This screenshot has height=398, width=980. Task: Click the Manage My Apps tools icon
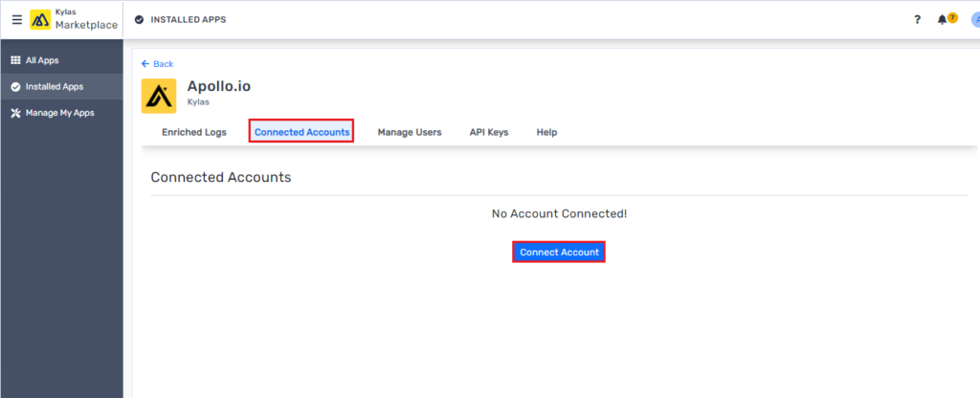point(16,113)
